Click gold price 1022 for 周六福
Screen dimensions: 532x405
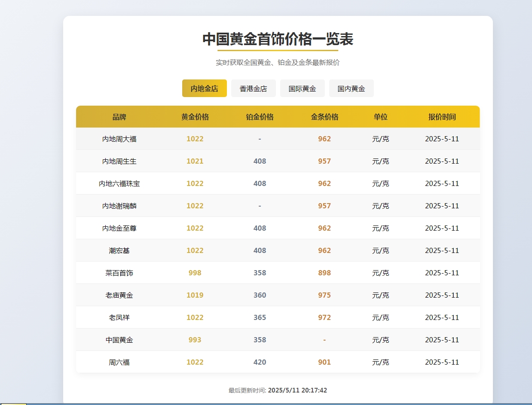pos(195,362)
